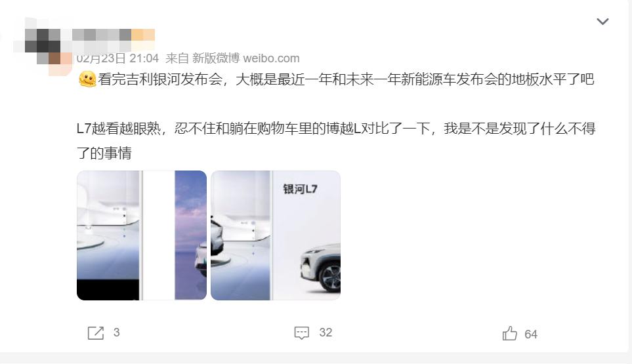Select the comment count 32
This screenshot has width=632, height=364.
point(326,332)
